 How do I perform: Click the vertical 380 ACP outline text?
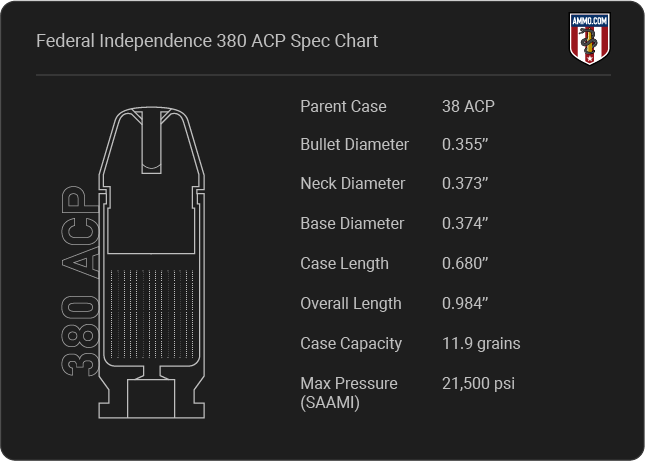(80, 281)
